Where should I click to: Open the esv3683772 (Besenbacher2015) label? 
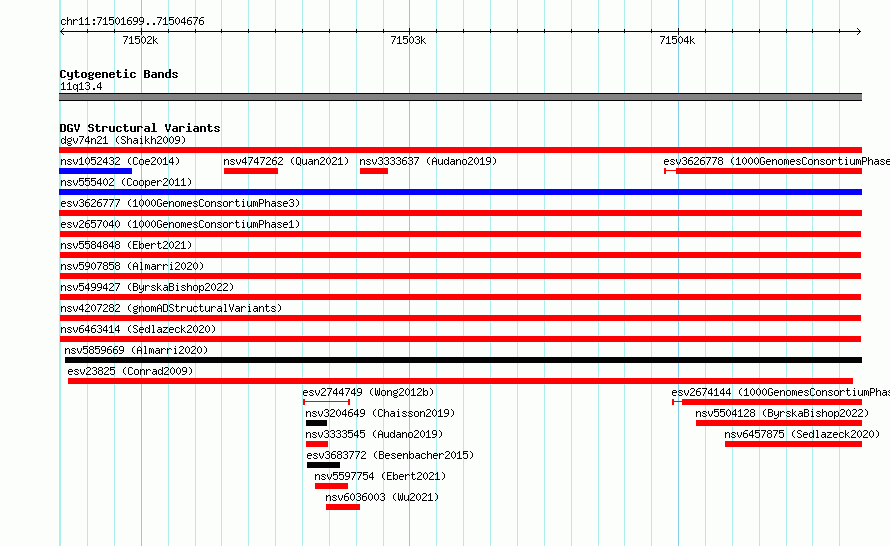pos(390,455)
